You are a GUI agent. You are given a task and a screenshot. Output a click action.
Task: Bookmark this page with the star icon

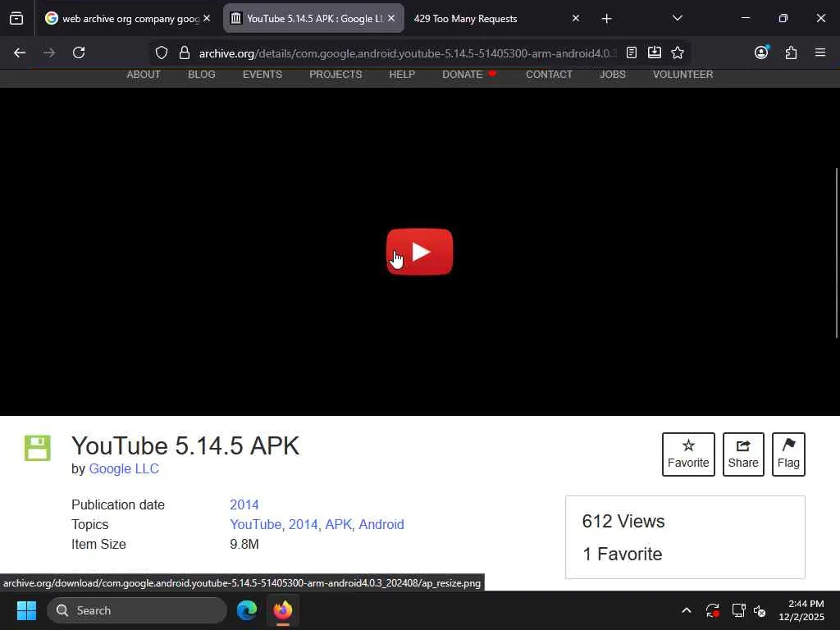pos(678,52)
